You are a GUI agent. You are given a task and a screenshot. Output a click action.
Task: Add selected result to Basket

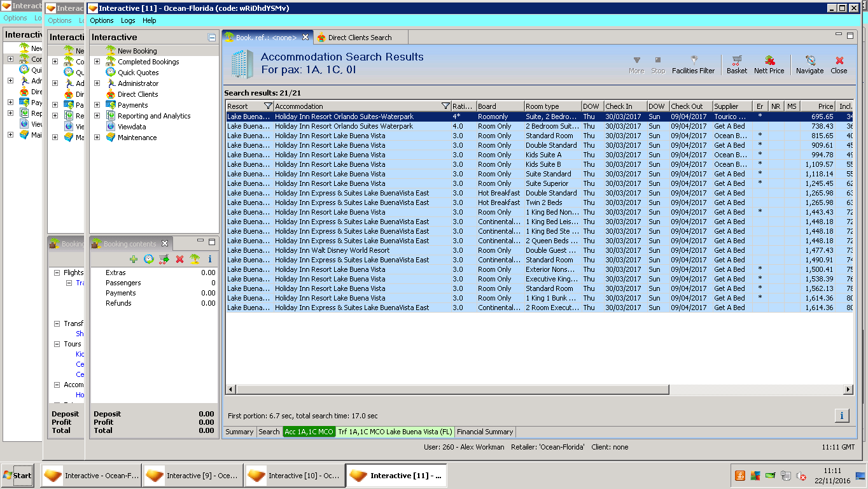737,64
